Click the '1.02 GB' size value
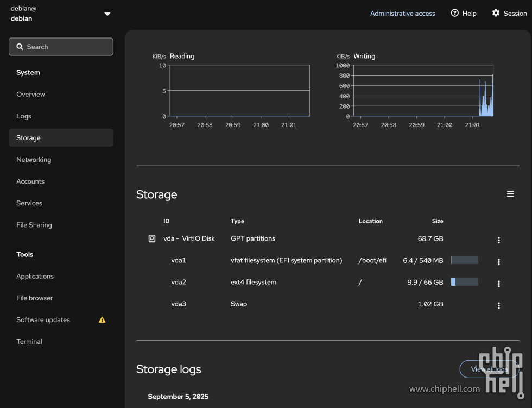The image size is (532, 408). pyautogui.click(x=430, y=304)
